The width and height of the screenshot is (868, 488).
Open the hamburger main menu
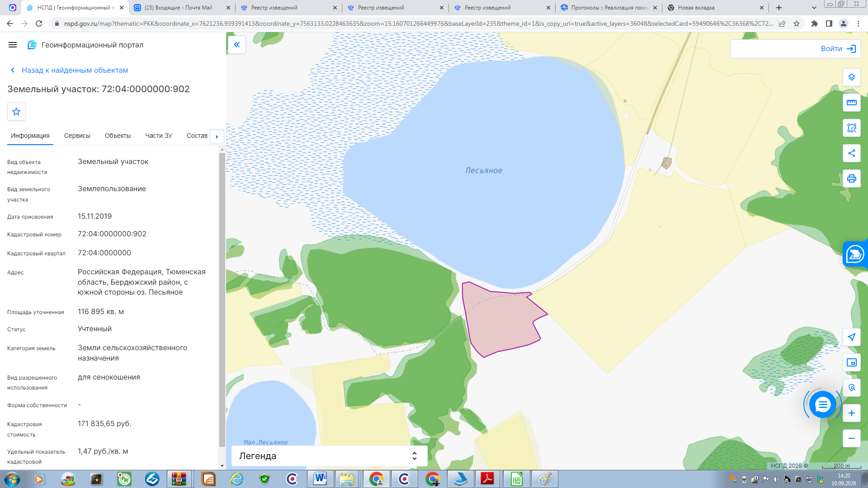[13, 45]
